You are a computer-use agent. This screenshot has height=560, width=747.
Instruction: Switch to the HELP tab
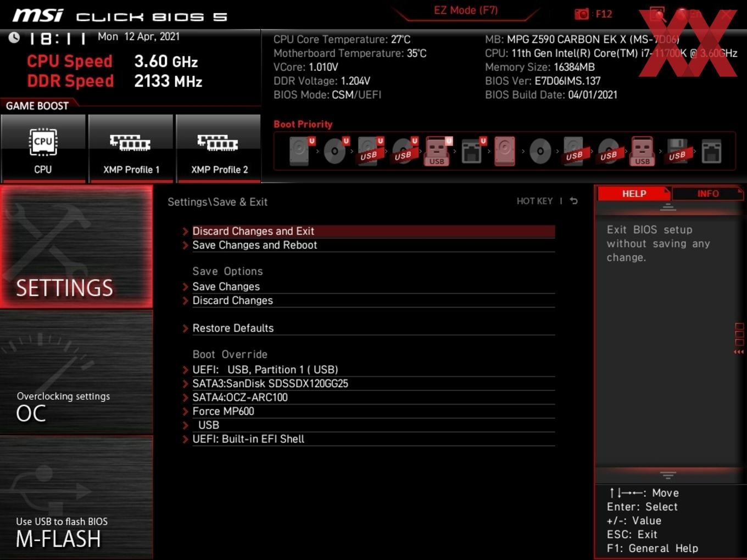point(634,194)
